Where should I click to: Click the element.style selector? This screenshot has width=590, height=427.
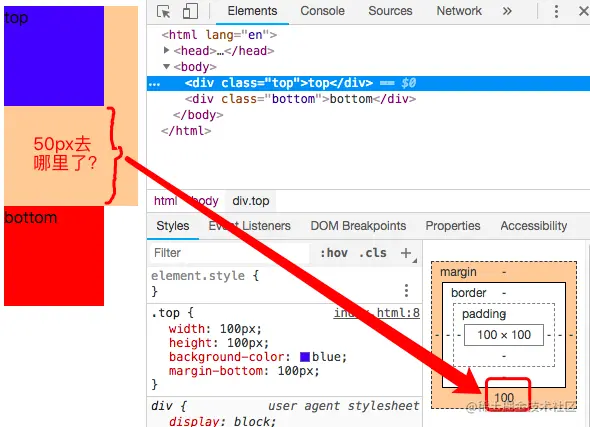(x=198, y=276)
